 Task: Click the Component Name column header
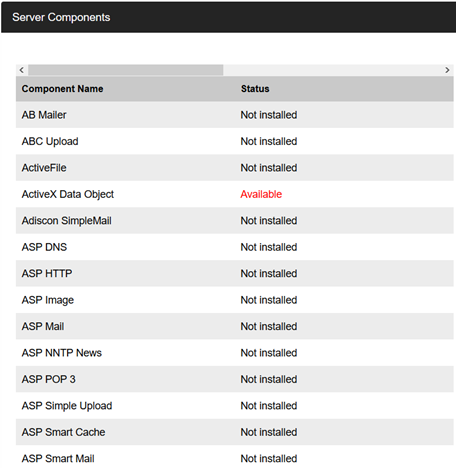[x=62, y=89]
